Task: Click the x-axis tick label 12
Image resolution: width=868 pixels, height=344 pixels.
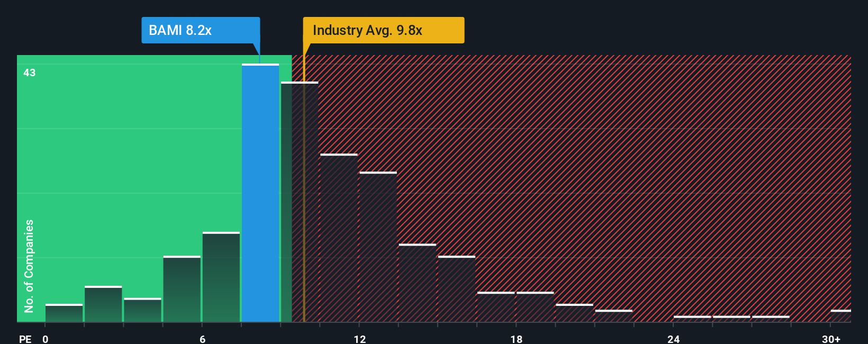Action: 359,339
